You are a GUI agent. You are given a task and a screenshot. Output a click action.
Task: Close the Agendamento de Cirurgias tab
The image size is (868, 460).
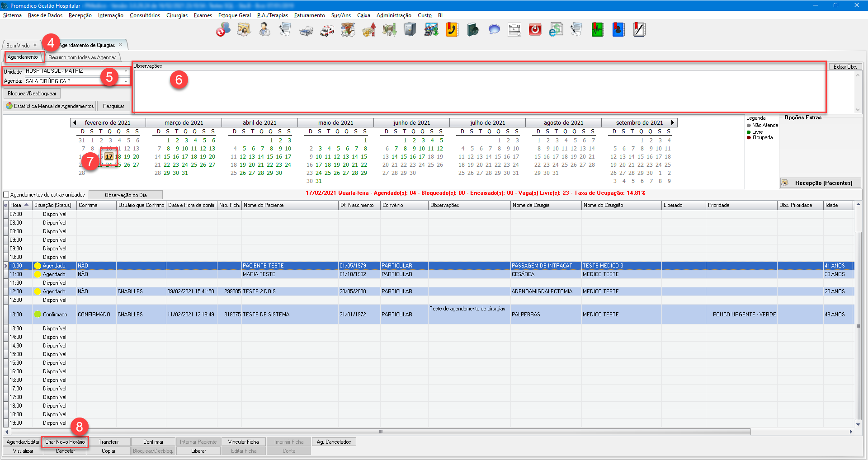(121, 45)
